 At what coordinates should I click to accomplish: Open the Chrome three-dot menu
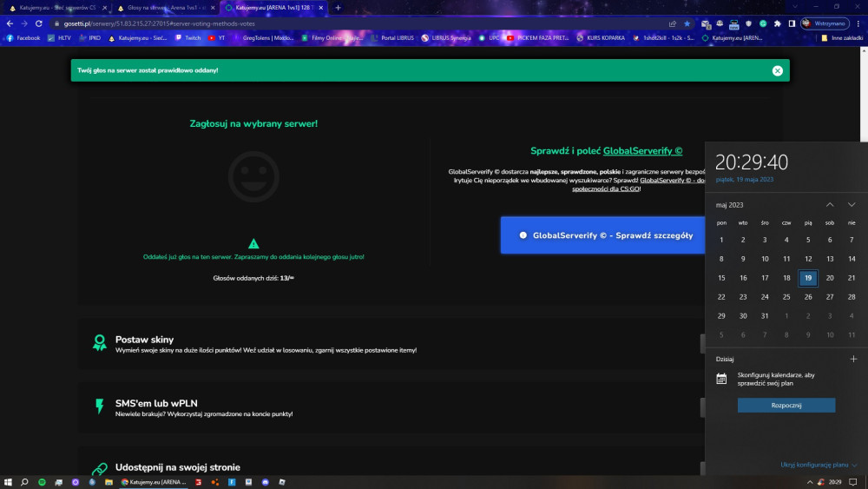tap(858, 23)
